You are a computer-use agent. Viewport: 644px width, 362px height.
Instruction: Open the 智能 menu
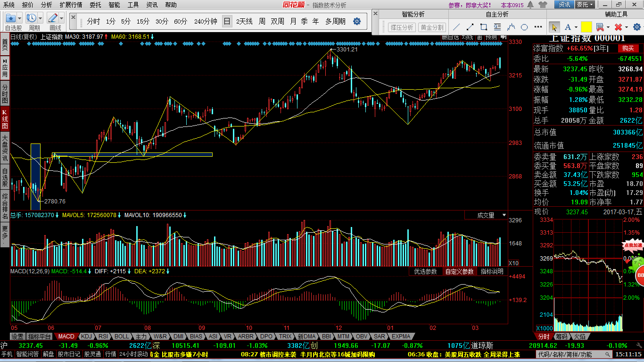[114, 5]
